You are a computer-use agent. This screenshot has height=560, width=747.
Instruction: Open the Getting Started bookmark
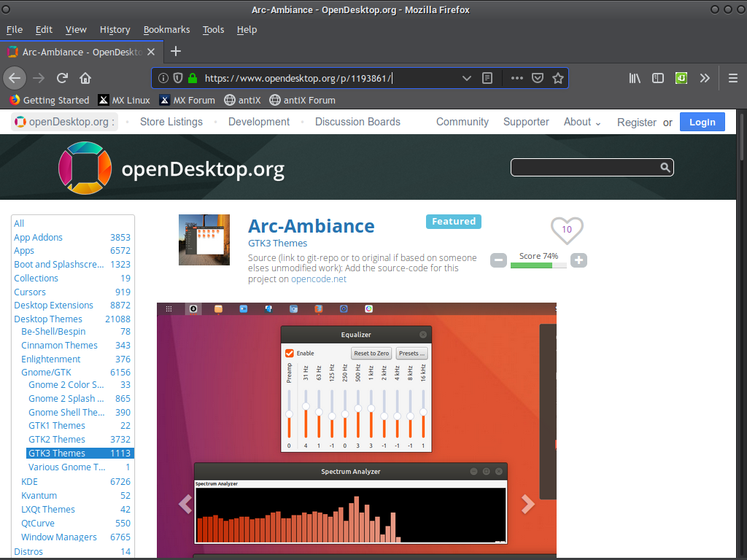50,100
